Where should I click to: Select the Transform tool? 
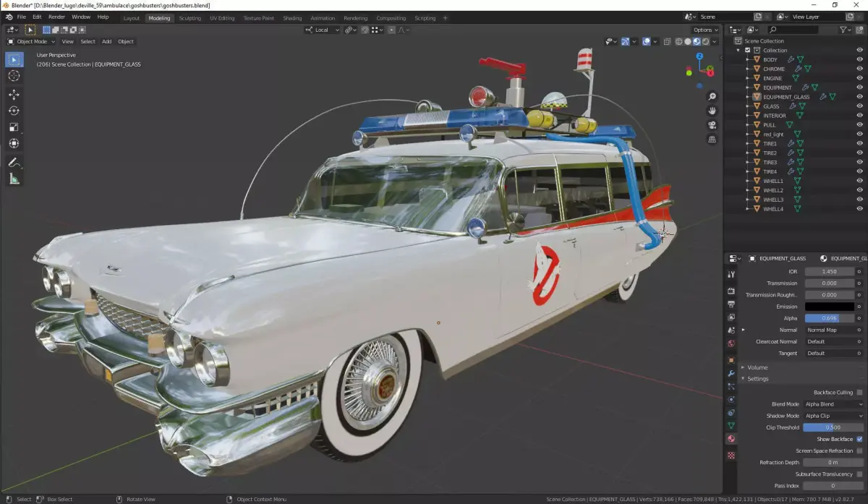click(14, 144)
